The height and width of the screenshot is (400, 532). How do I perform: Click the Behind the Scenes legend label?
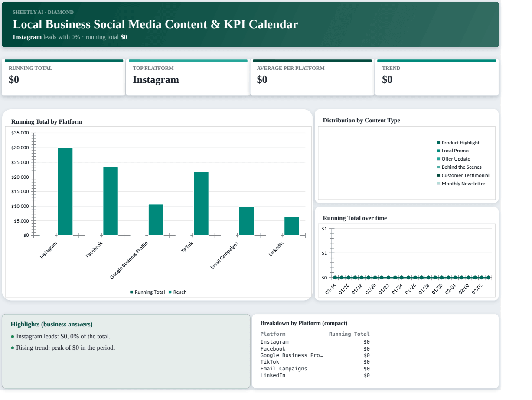click(x=461, y=167)
